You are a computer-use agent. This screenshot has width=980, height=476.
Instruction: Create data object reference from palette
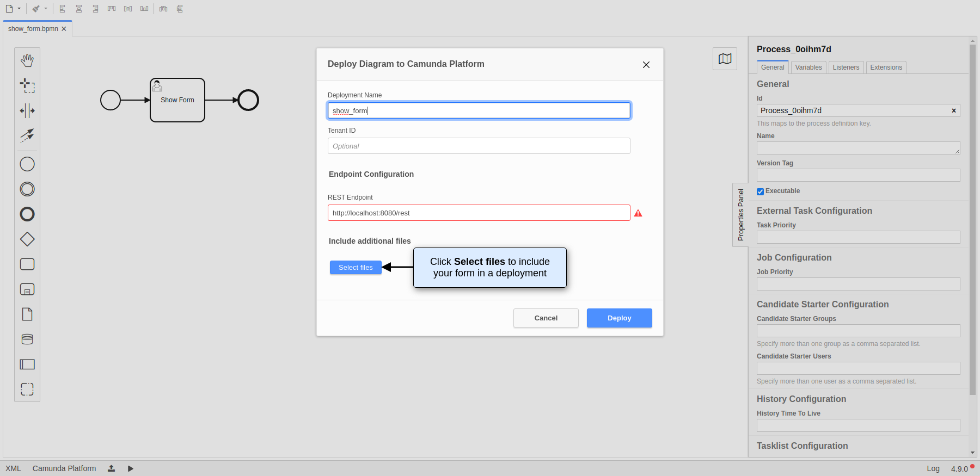point(27,314)
